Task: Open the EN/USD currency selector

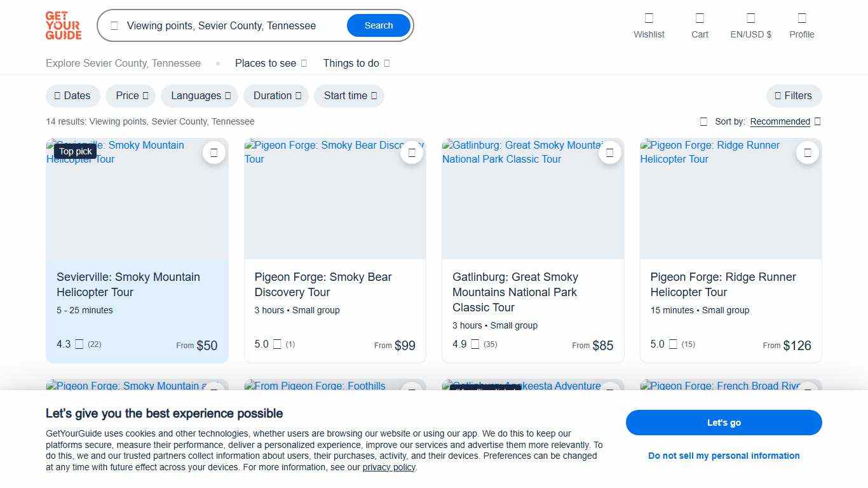Action: [x=750, y=25]
